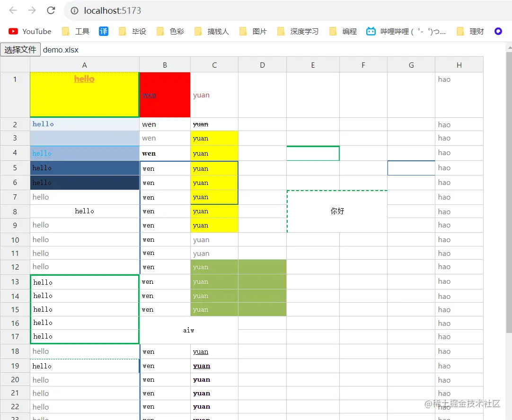The width and height of the screenshot is (512, 420).
Task: Click the cyan hello cell in row 4
Action: [x=85, y=153]
